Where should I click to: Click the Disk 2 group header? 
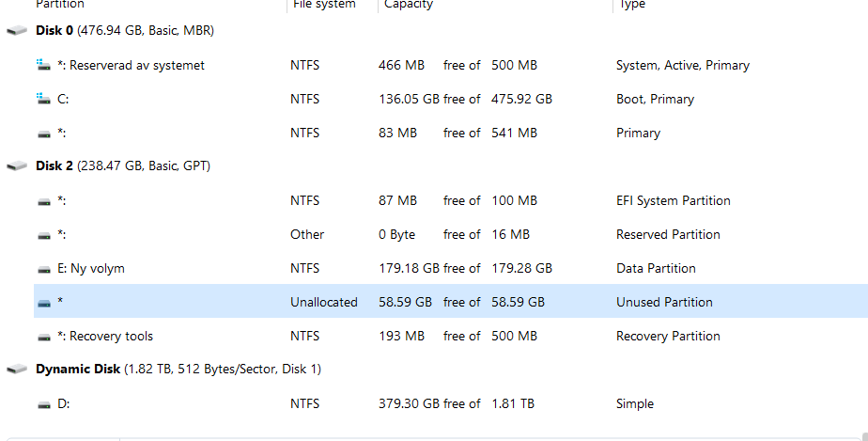point(122,166)
